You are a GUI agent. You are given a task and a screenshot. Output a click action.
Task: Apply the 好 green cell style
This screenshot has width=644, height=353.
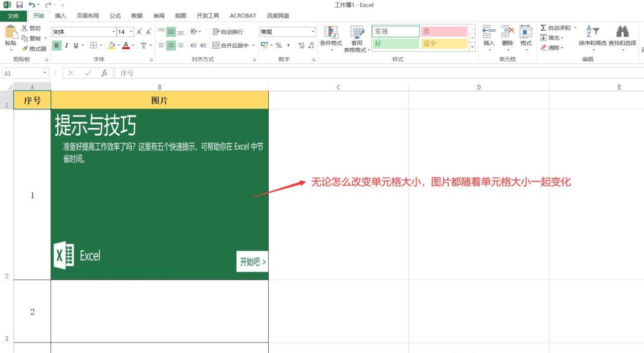[x=396, y=44]
